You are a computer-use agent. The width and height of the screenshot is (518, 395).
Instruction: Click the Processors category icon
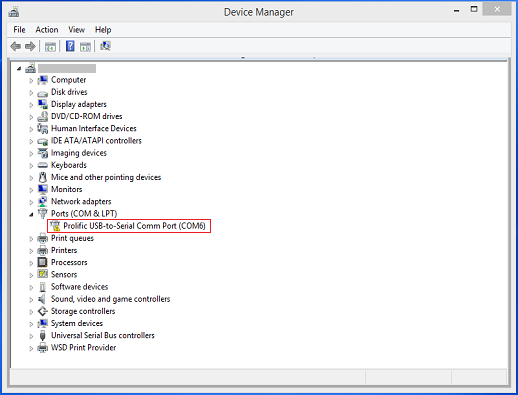point(42,262)
